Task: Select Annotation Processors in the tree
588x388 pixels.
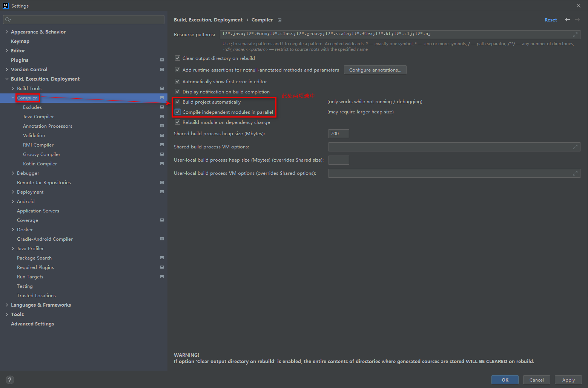Action: [48, 126]
